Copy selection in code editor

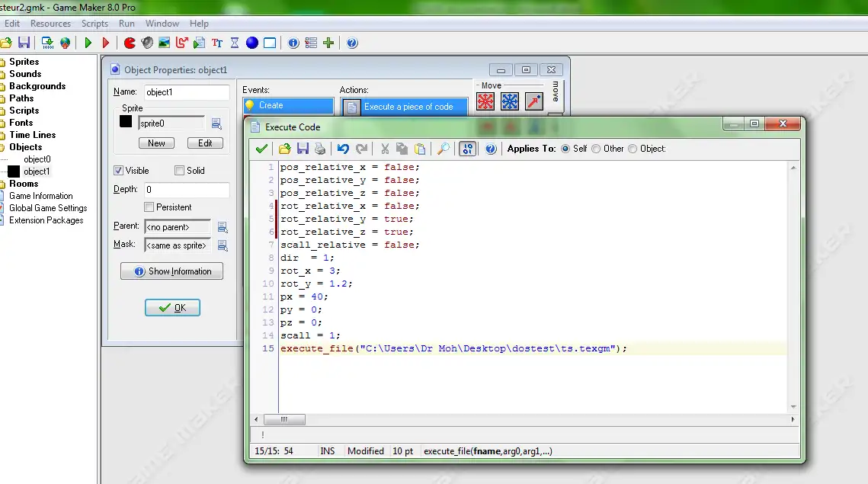(402, 149)
